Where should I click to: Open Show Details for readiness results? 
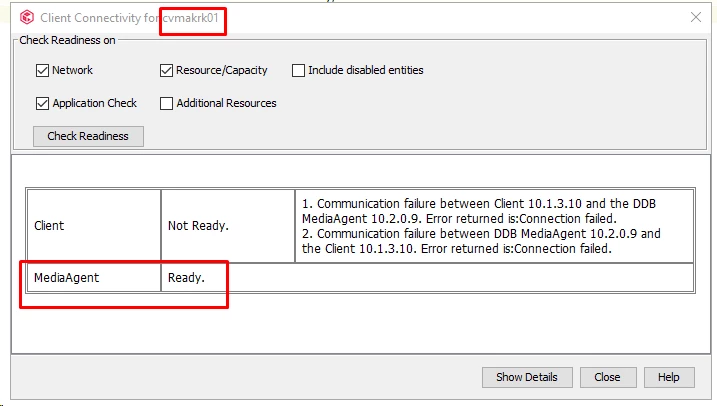point(527,377)
